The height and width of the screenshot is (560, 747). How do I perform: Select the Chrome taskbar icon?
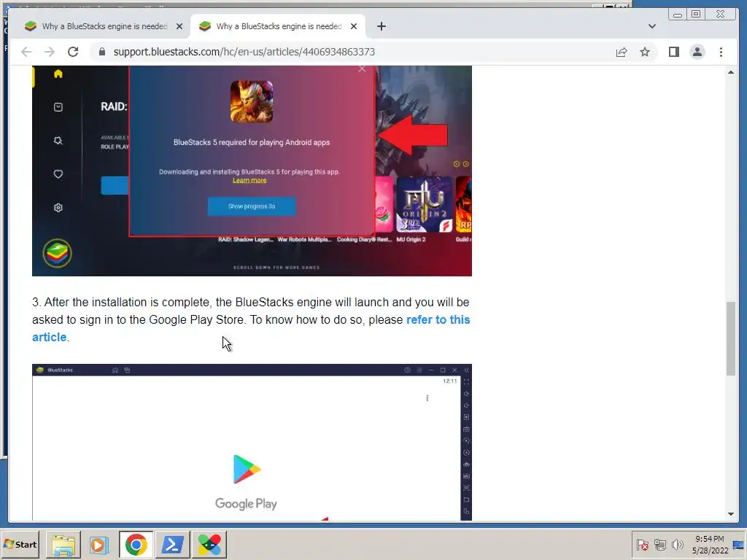click(x=136, y=545)
